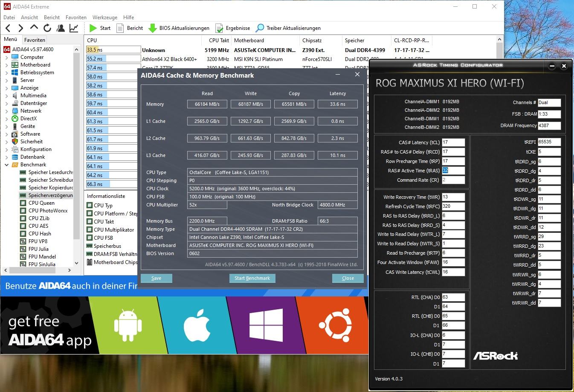Open the user icon in AIDA64 toolbar
The width and height of the screenshot is (574, 392).
coord(61,28)
